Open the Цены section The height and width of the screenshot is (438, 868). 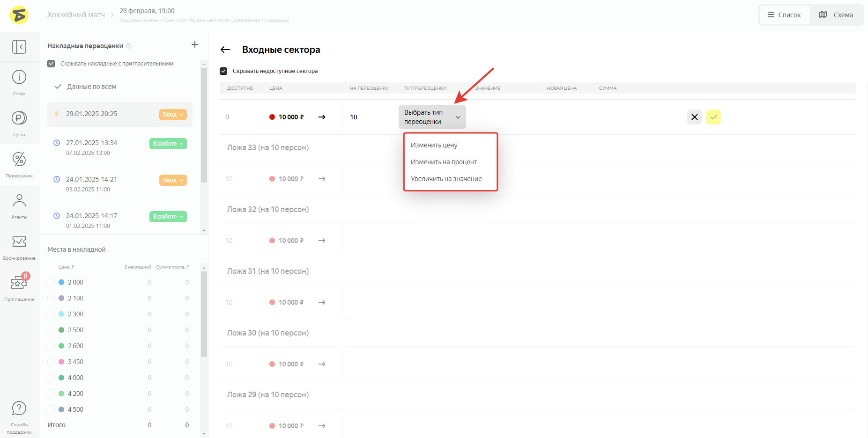[x=19, y=123]
